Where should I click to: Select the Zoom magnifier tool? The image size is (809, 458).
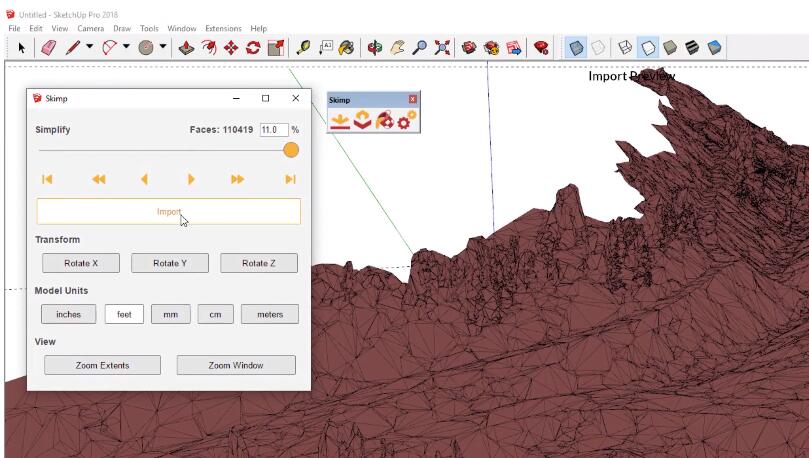click(x=419, y=48)
